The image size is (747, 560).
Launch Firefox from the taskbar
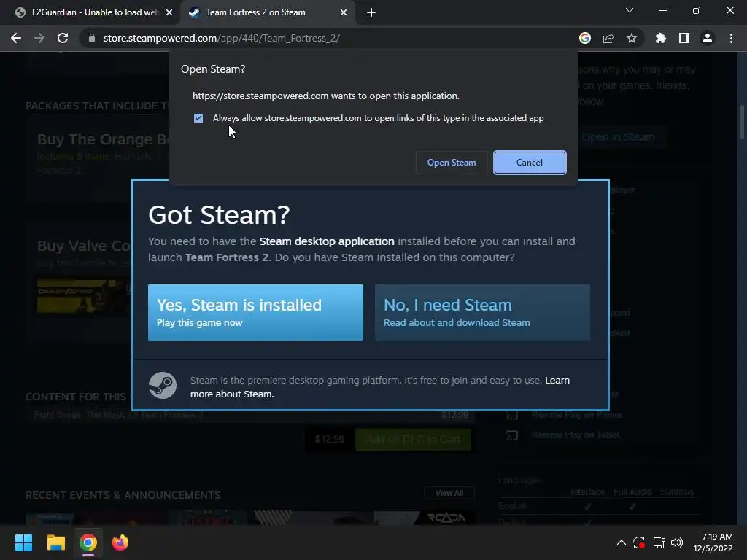coord(120,542)
